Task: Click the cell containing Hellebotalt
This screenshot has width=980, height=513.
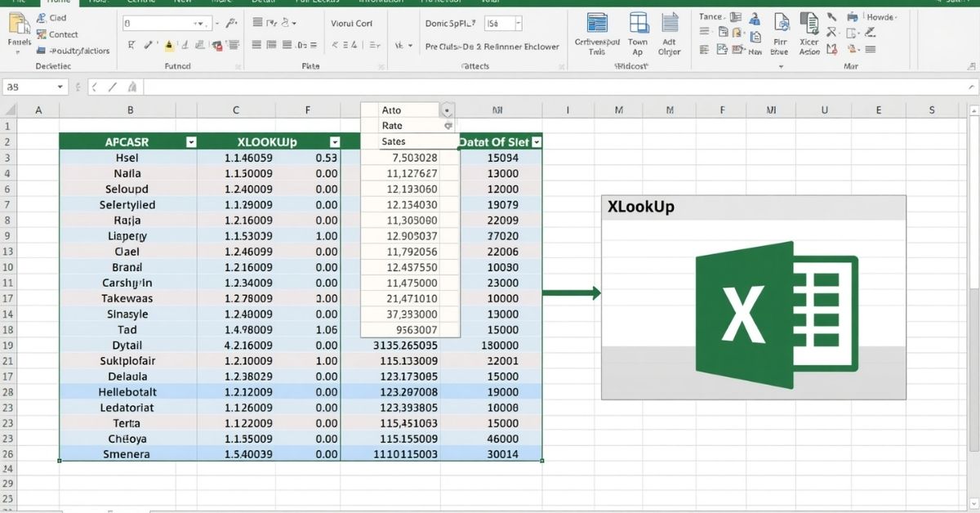Action: [127, 391]
